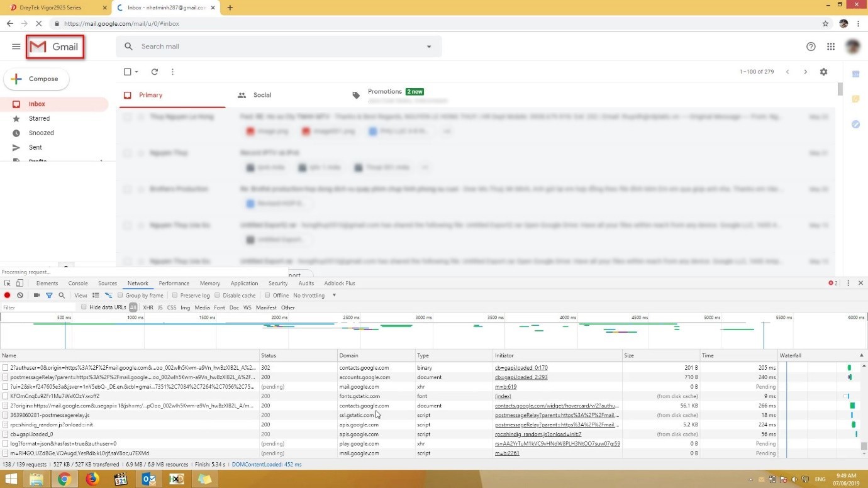This screenshot has height=488, width=868.
Task: Click the network Filter input field
Action: coord(39,308)
